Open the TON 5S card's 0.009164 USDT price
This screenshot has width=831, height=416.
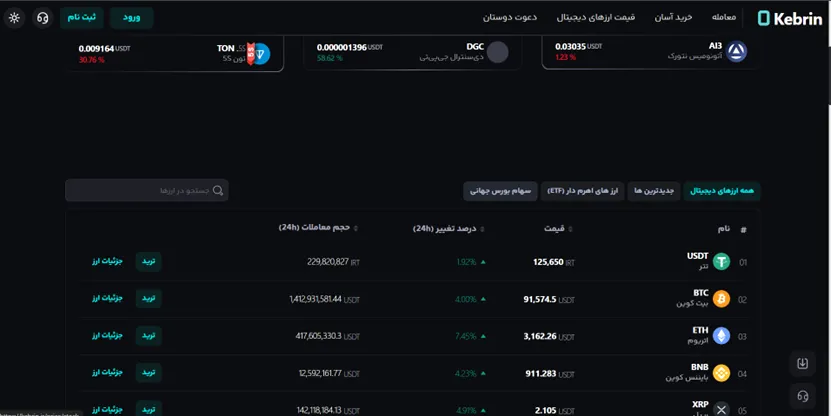(x=104, y=49)
